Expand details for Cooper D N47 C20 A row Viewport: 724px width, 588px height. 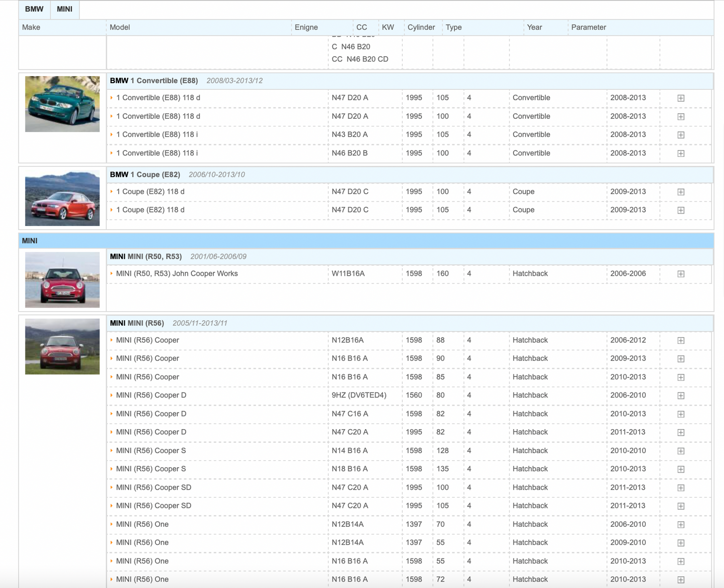(681, 433)
